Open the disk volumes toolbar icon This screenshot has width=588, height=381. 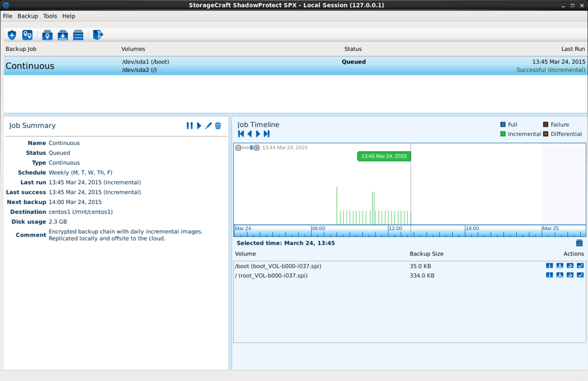coord(78,35)
